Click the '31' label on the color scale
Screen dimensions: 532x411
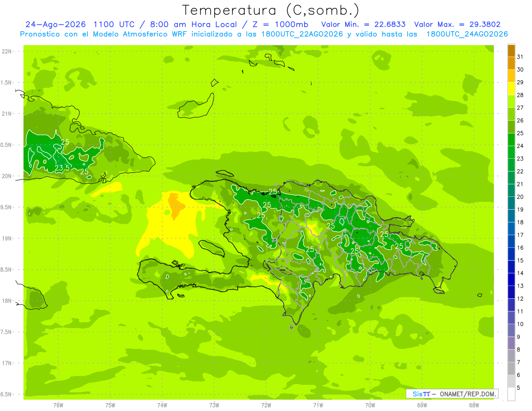tap(520, 57)
